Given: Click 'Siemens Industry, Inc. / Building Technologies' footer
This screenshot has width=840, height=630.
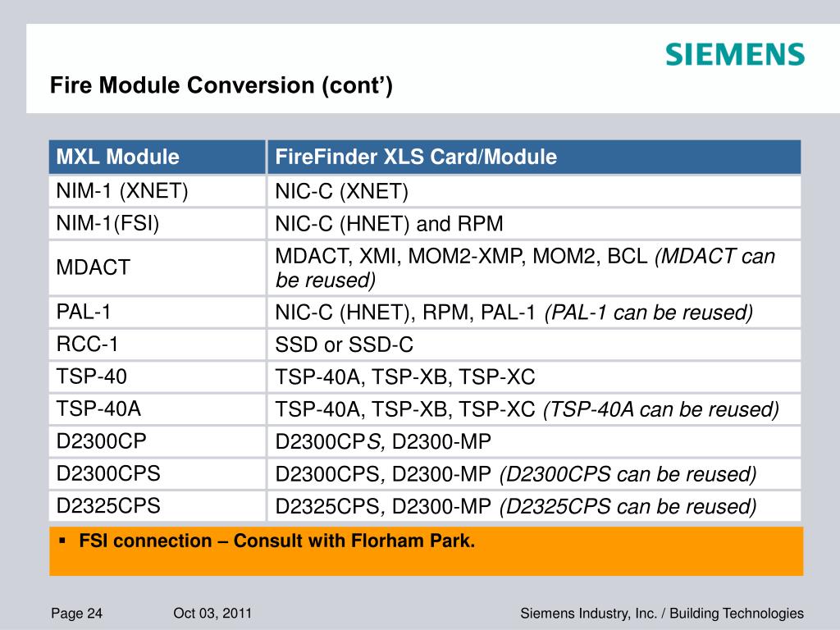Looking at the screenshot, I should [x=662, y=614].
